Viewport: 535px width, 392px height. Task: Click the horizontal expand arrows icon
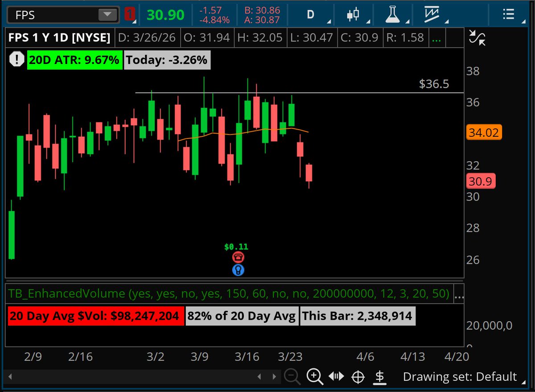coord(336,377)
